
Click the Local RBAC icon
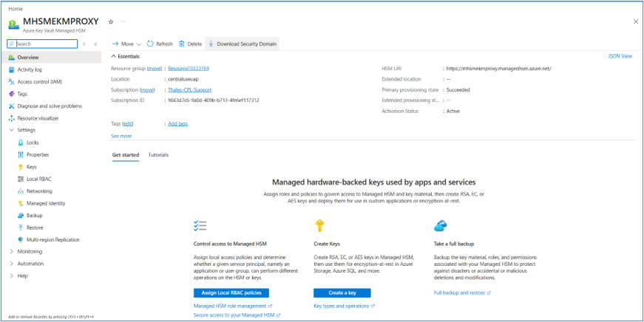21,179
